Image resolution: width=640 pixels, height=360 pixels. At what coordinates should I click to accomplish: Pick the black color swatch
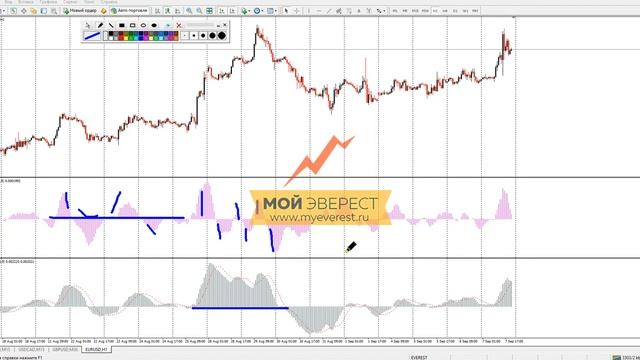[x=111, y=33]
